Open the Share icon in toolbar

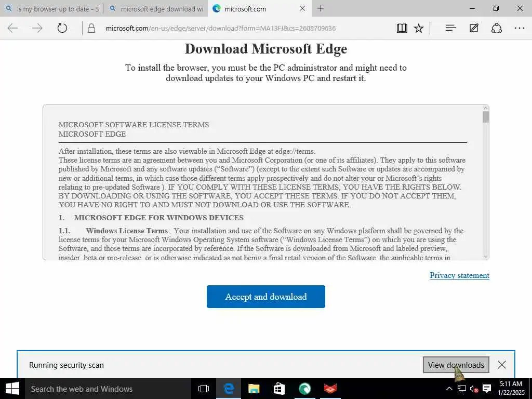pos(496,28)
